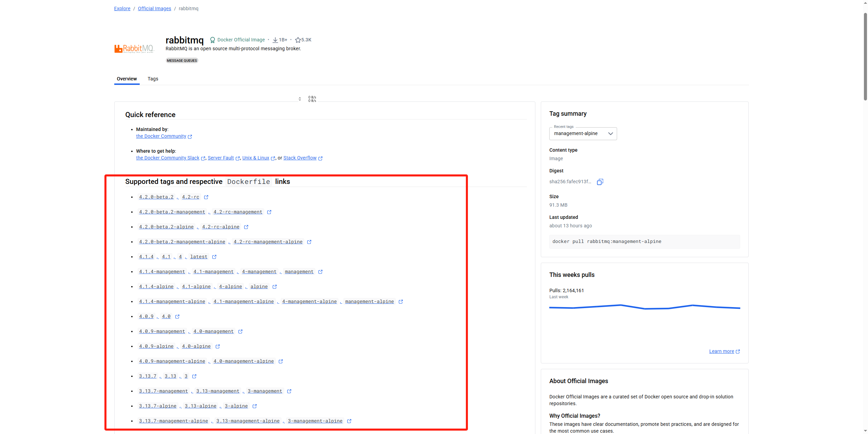
Task: Open the Docker Community maintainer link
Action: click(161, 136)
